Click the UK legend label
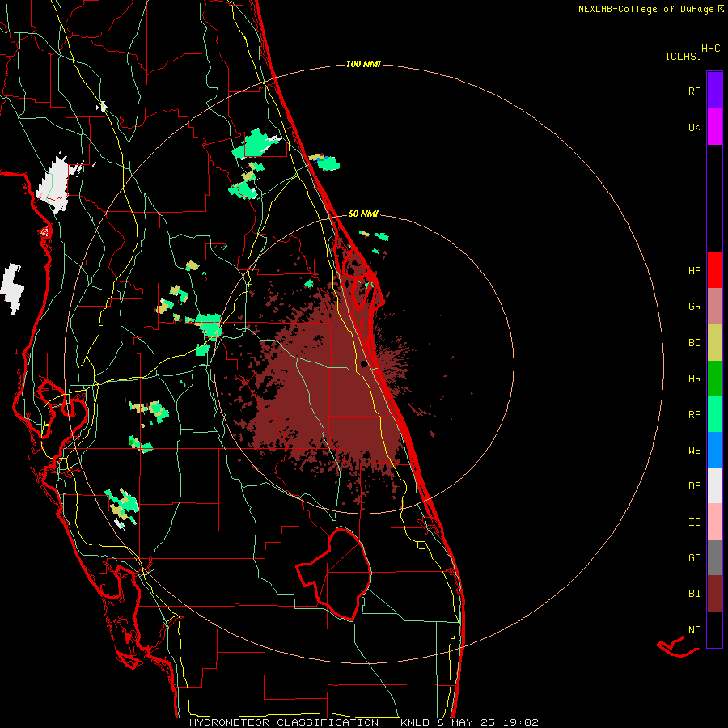Screen dimensions: 728x728 (x=694, y=127)
